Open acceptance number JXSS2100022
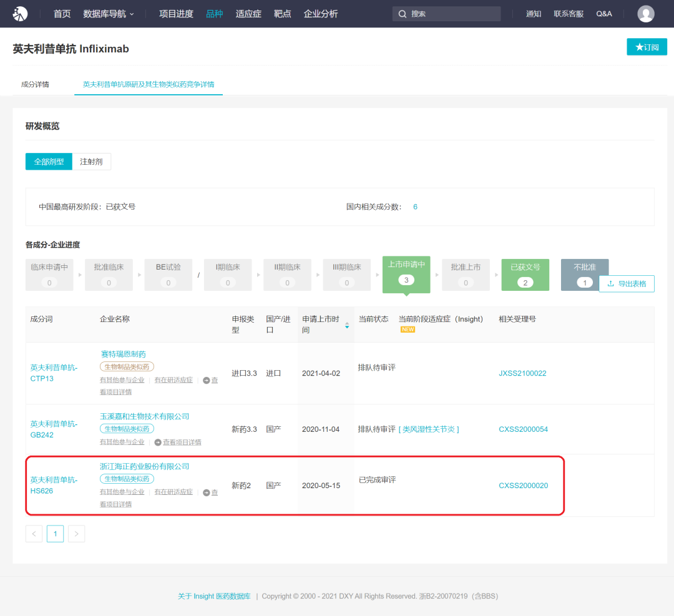The height and width of the screenshot is (616, 674). click(522, 373)
